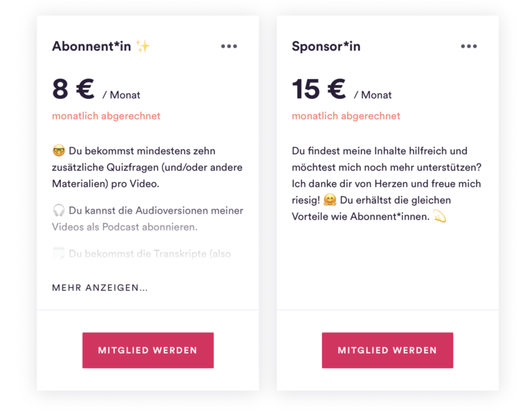The image size is (532, 416).
Task: Click the nerd face emoji before Quizfragen text
Action: tap(59, 150)
